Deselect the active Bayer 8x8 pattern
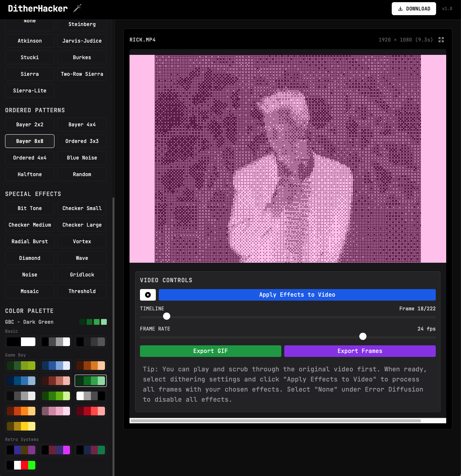Screen dimensions: 461x476 point(30,141)
